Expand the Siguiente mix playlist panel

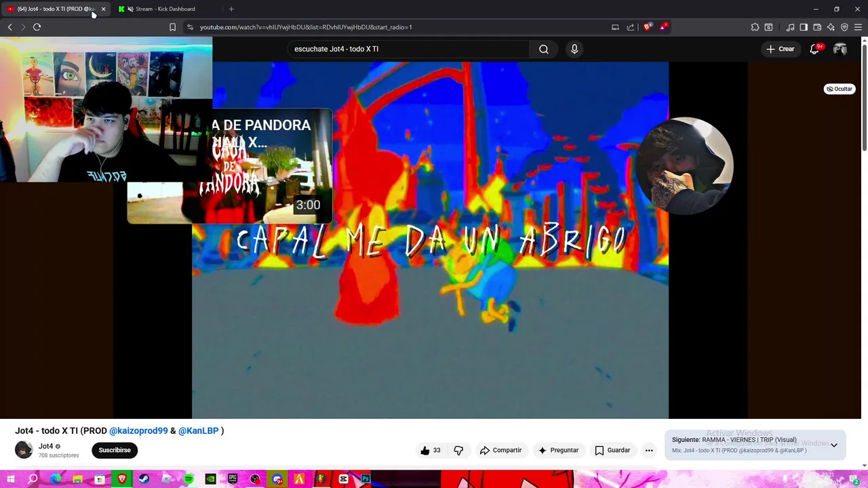(x=834, y=445)
